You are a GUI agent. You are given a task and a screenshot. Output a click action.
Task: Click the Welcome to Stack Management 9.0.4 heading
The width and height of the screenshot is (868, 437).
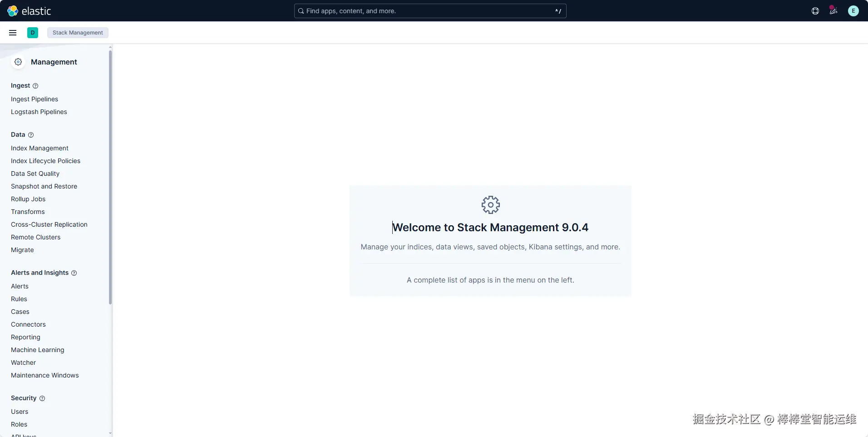click(x=490, y=227)
